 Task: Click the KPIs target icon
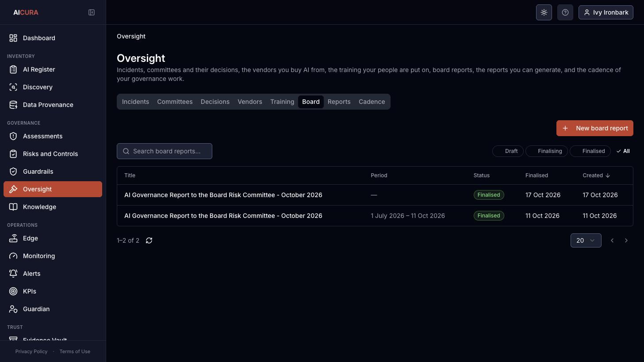[x=13, y=291]
